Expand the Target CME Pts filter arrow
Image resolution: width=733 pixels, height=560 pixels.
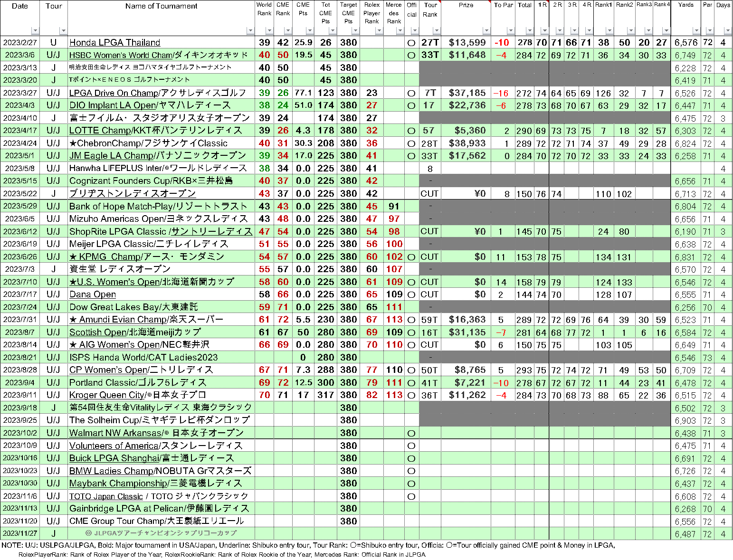tap(354, 31)
